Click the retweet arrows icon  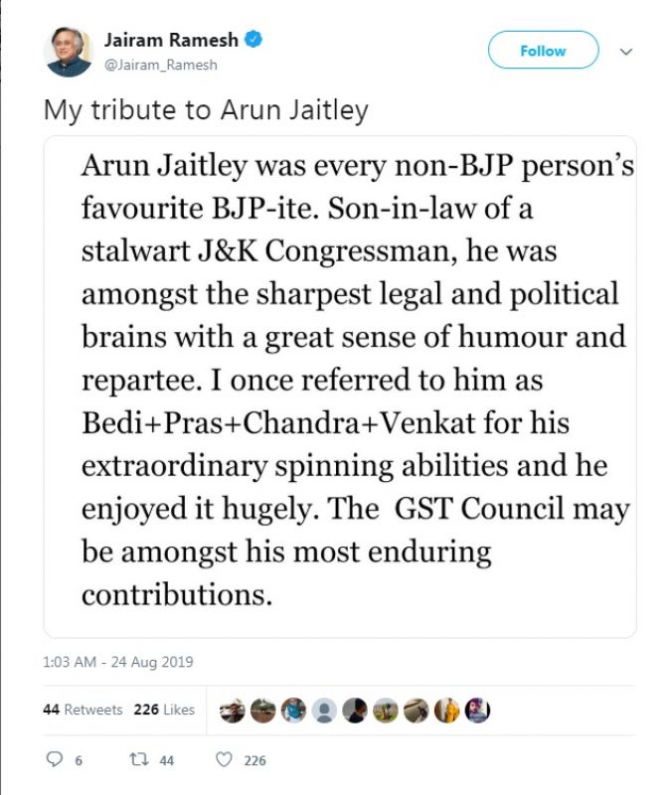[138, 760]
